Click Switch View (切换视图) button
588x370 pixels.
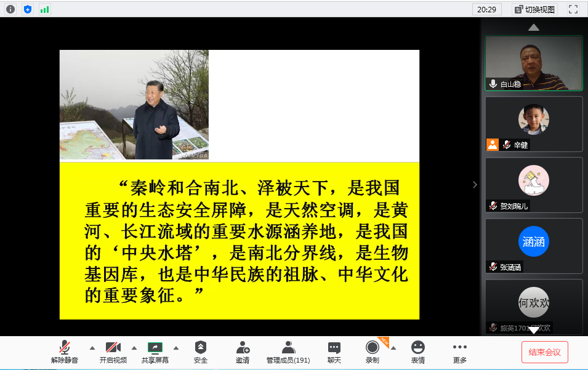click(x=534, y=9)
